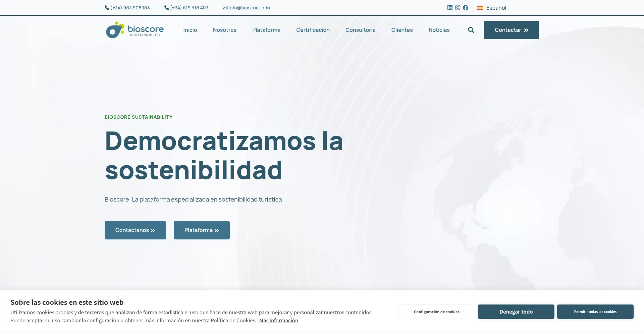
Task: Click the Contactanos hero button
Action: [x=135, y=230]
